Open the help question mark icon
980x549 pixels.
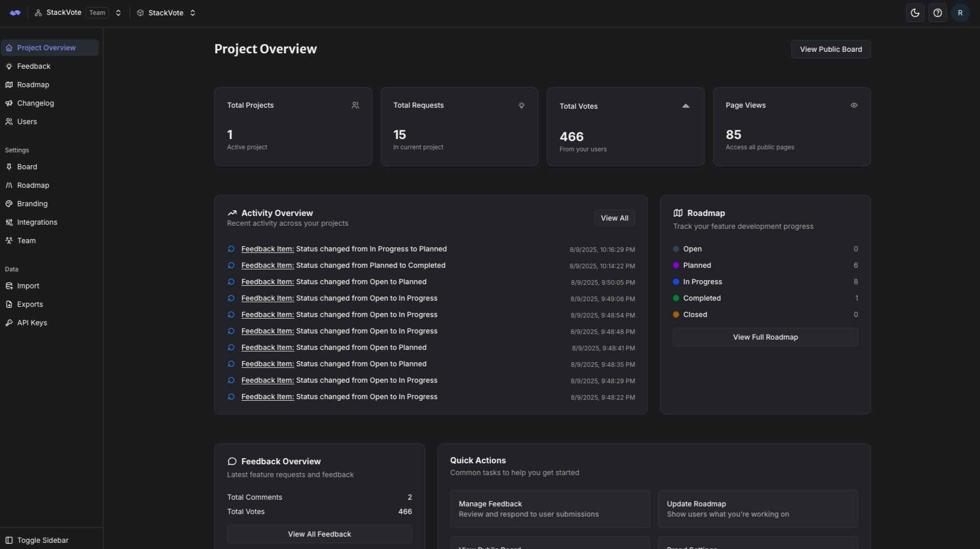click(x=937, y=13)
